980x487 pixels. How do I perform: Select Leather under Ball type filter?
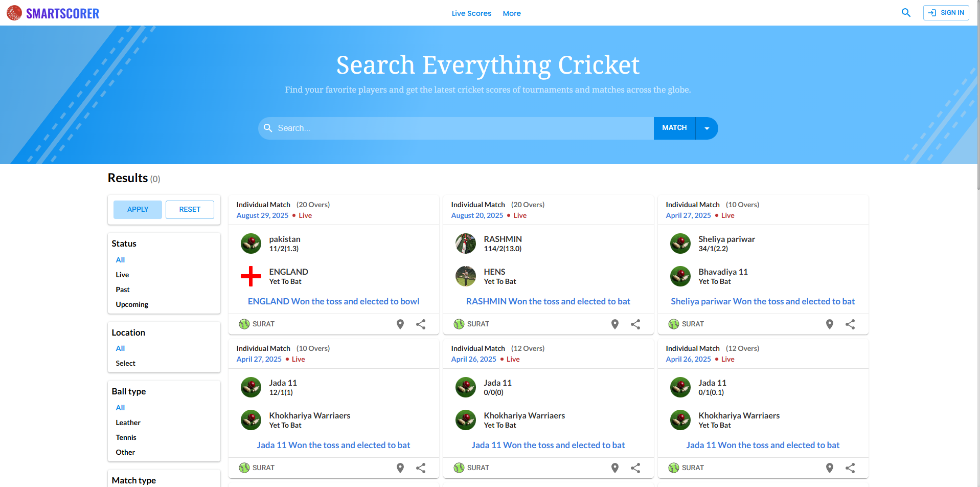pos(128,423)
